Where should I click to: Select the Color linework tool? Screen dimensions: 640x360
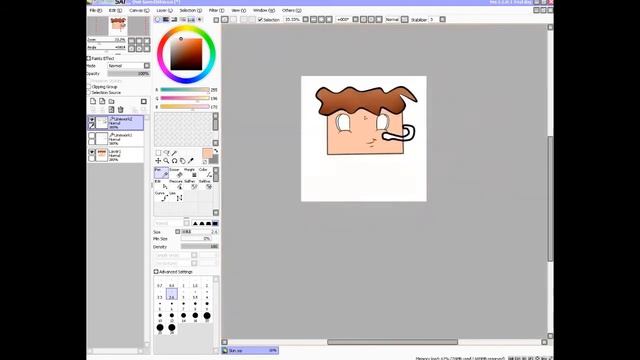pos(205,173)
